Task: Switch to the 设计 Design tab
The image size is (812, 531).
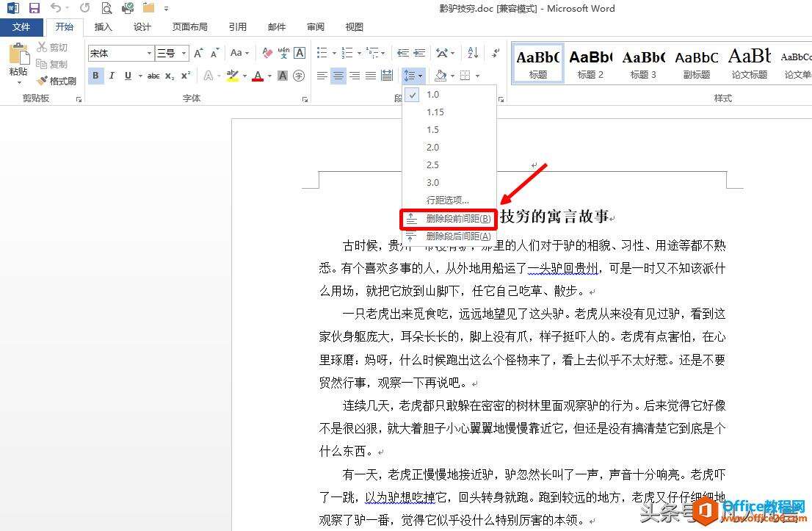Action: click(x=142, y=27)
